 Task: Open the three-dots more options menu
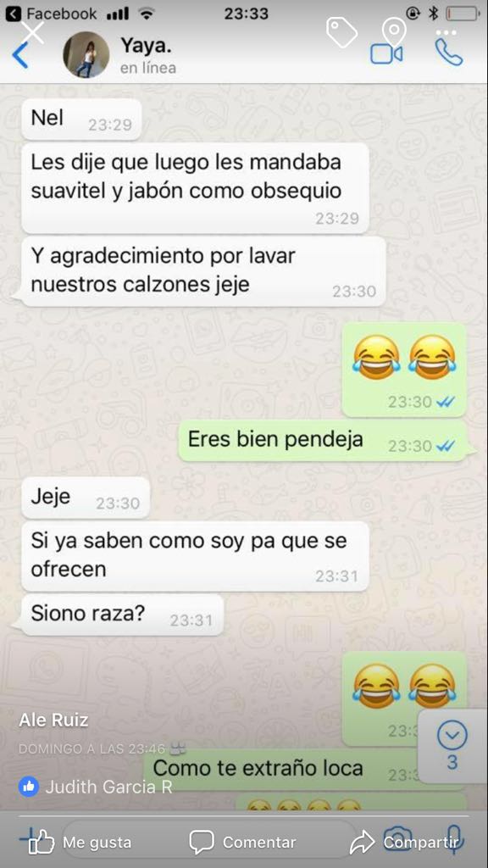(x=446, y=33)
